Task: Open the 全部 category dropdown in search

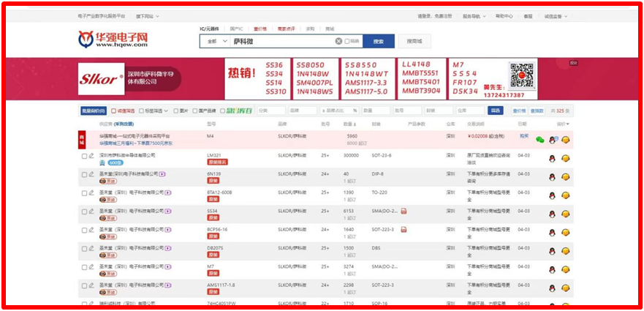Action: coord(213,42)
